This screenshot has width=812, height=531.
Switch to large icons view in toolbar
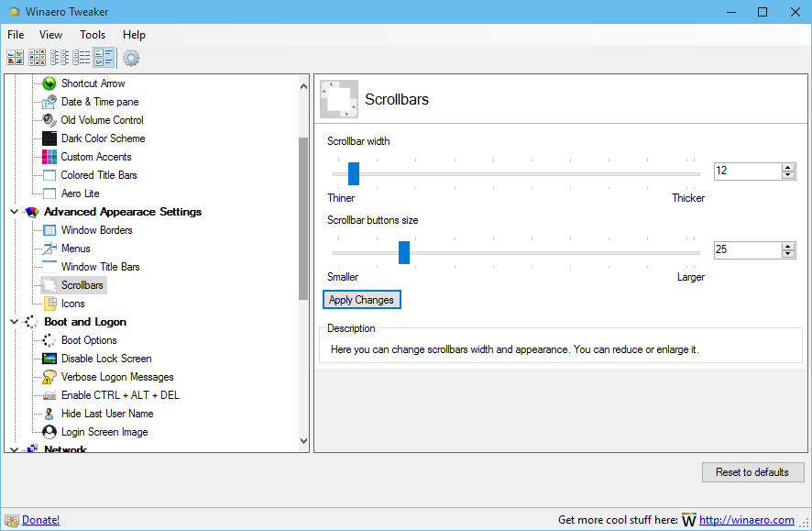[x=15, y=58]
